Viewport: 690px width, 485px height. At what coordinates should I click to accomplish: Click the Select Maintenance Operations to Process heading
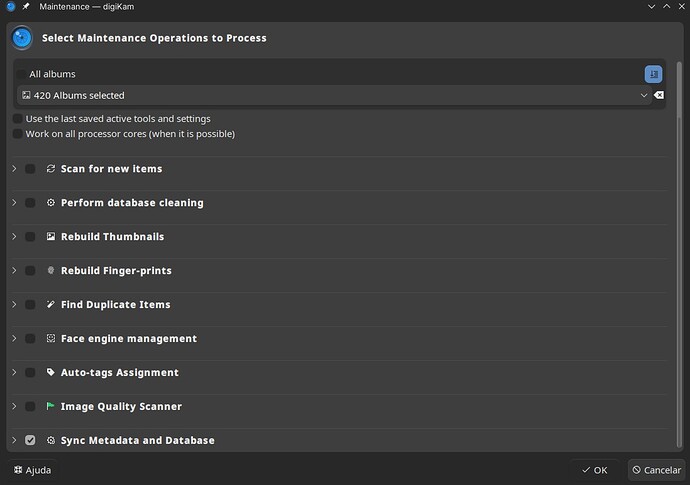pos(154,38)
